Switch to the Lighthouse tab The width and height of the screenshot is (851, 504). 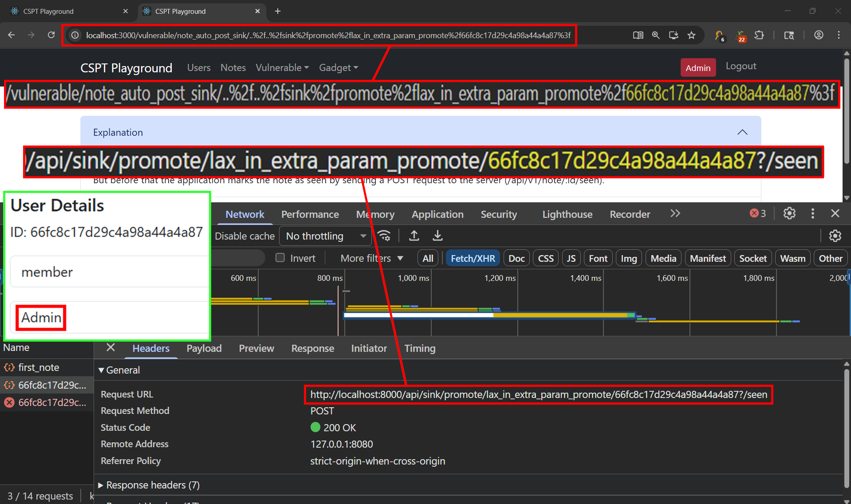tap(567, 214)
